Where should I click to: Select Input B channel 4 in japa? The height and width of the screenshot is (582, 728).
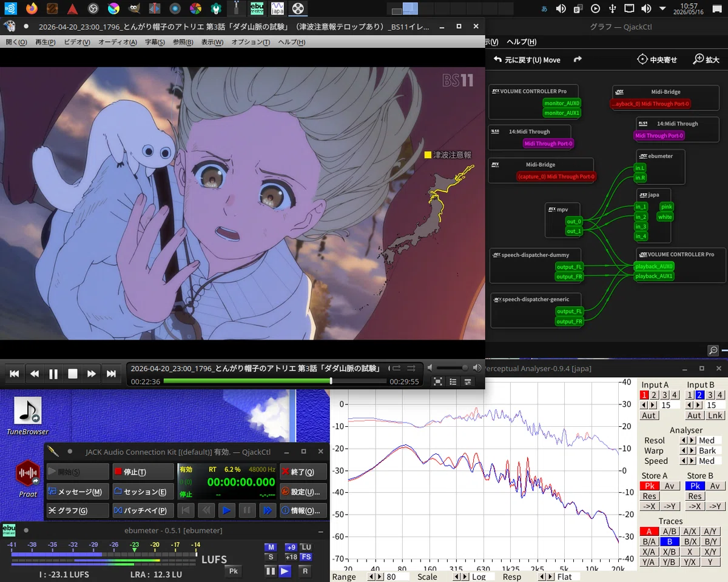click(720, 395)
